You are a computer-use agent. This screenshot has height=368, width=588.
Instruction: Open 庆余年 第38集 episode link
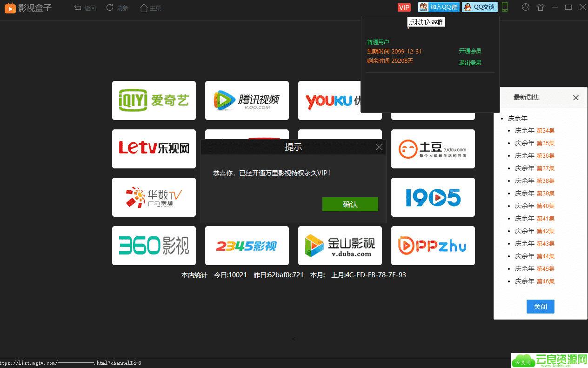click(x=535, y=181)
